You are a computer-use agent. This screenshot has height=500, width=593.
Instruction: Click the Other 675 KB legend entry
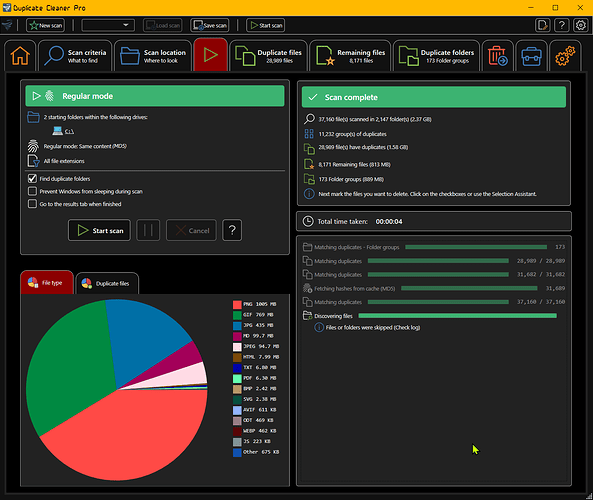pyautogui.click(x=256, y=452)
